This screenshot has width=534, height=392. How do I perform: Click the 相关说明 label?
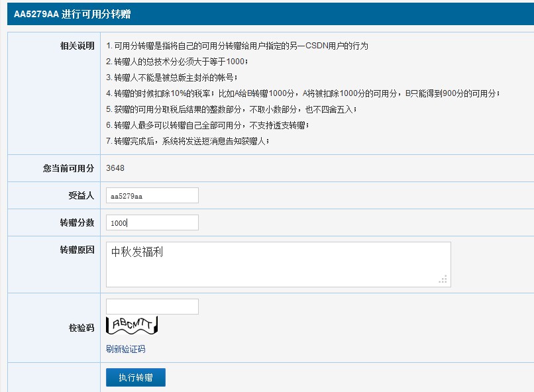pyautogui.click(x=78, y=46)
